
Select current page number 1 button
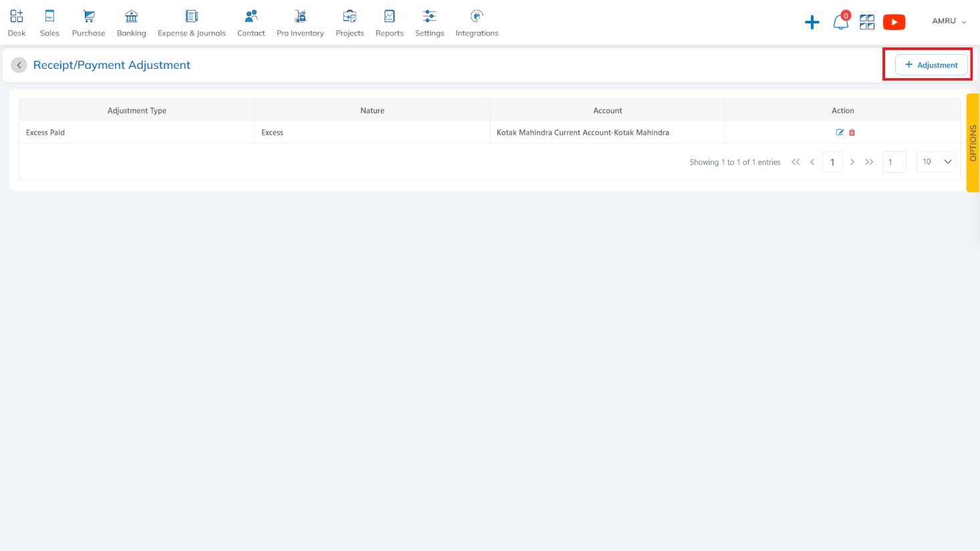point(832,162)
